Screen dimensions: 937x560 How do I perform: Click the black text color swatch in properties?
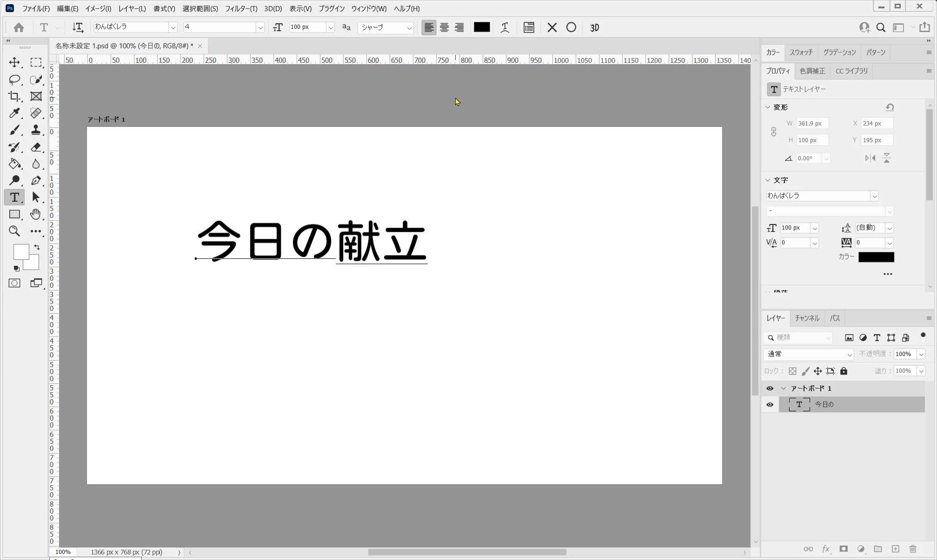pos(876,257)
